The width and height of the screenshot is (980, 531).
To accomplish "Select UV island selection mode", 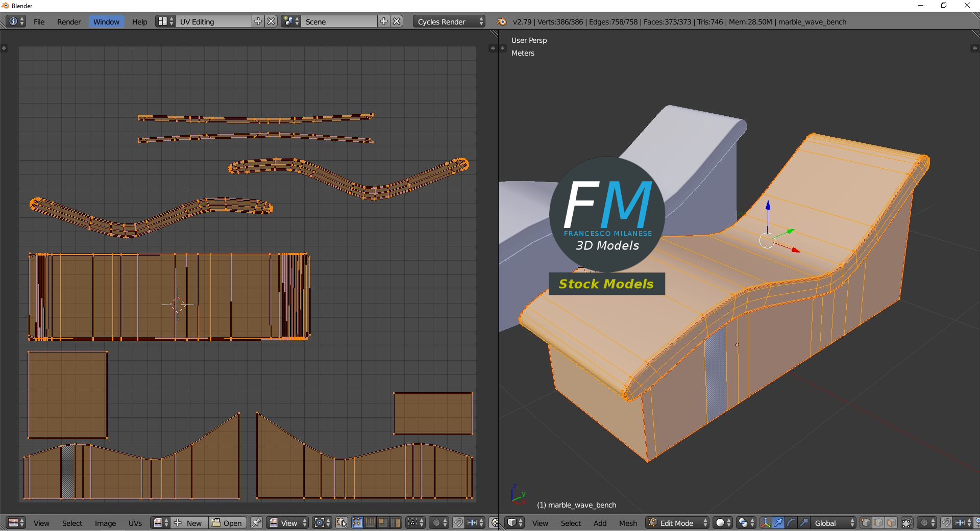I will [396, 523].
